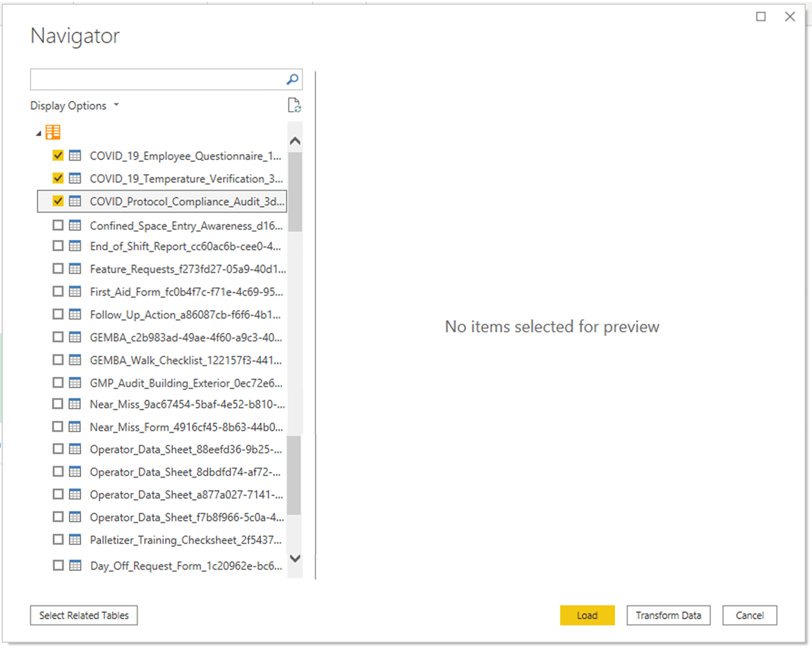Click the search magnifier icon

point(292,78)
